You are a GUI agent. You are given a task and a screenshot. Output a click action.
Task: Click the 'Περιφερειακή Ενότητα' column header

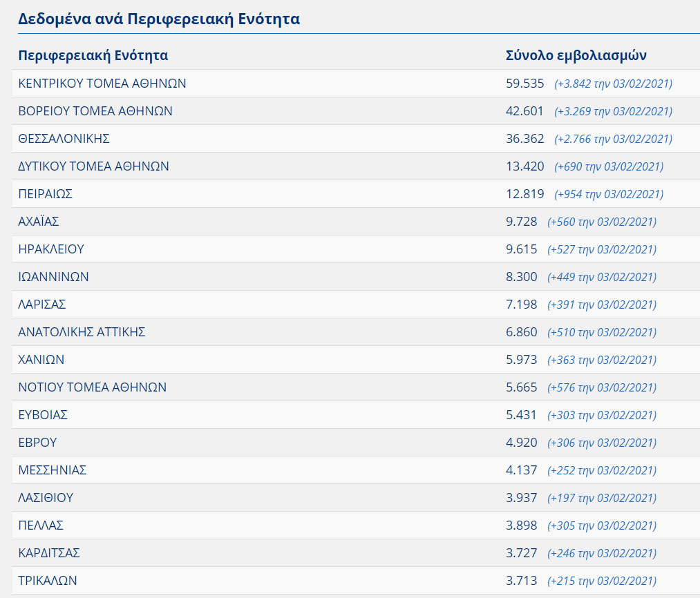click(93, 56)
